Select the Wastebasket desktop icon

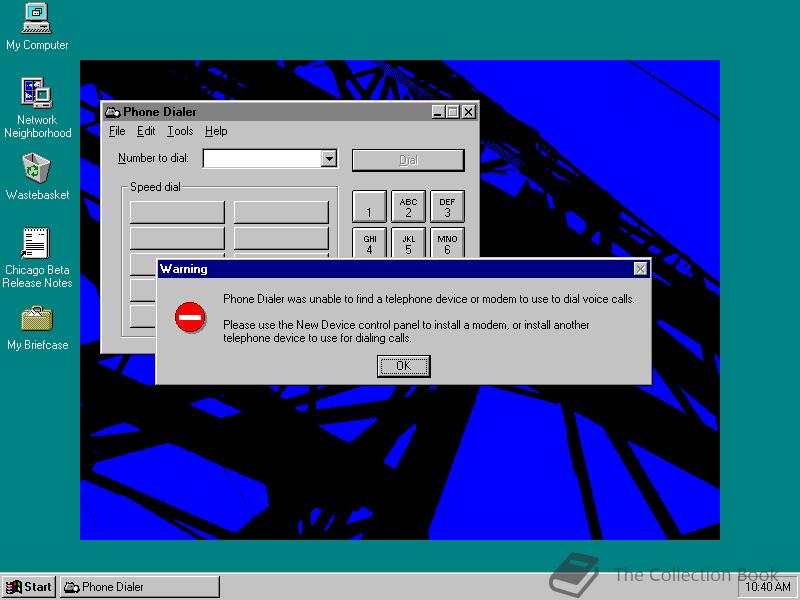coord(37,176)
